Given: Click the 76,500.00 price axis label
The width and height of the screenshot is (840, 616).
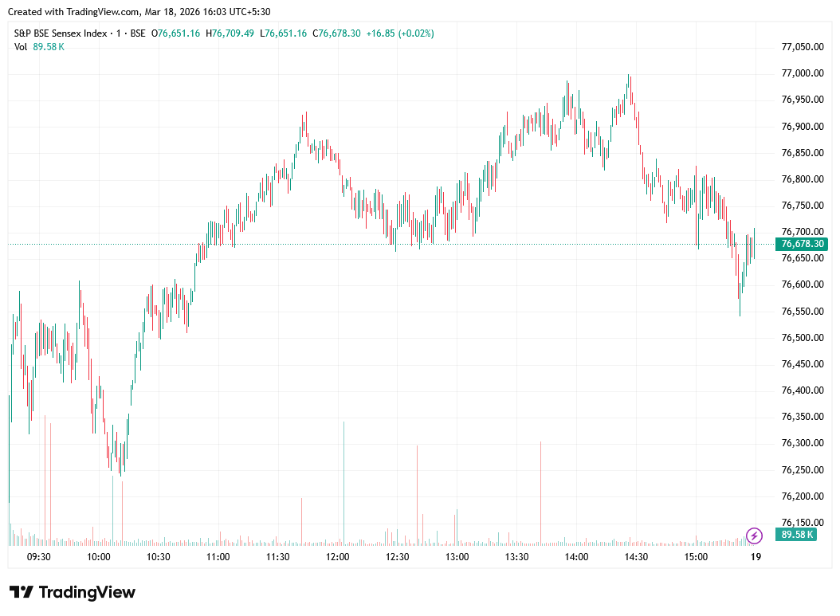Looking at the screenshot, I should [x=802, y=338].
